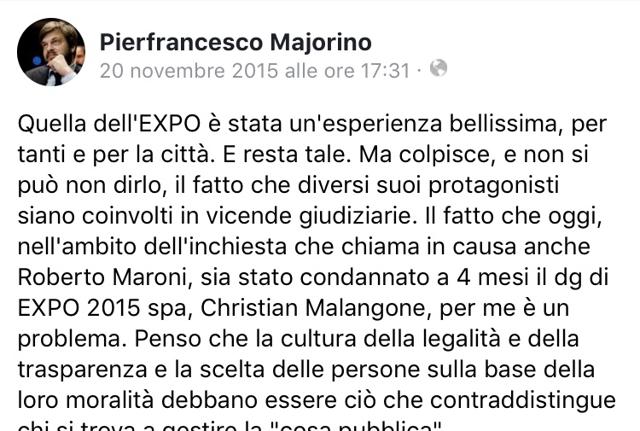This screenshot has width=640, height=431.
Task: Open Pierfrancesco Majorino's profile picture
Action: (x=51, y=52)
